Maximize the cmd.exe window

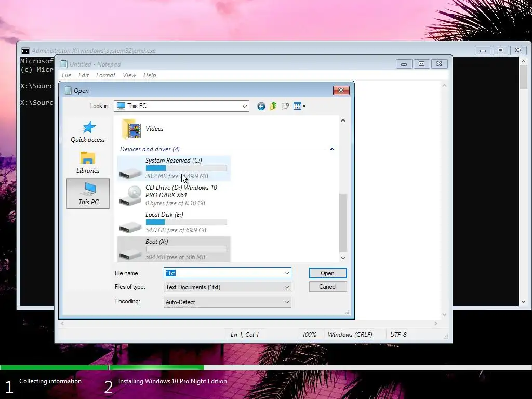[500, 50]
